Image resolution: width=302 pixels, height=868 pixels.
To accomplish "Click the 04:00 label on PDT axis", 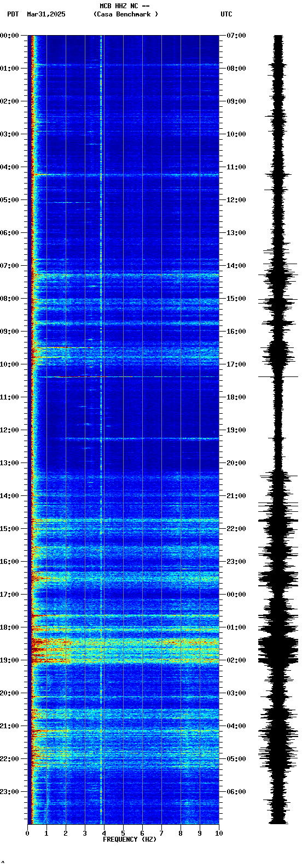I will pyautogui.click(x=9, y=167).
